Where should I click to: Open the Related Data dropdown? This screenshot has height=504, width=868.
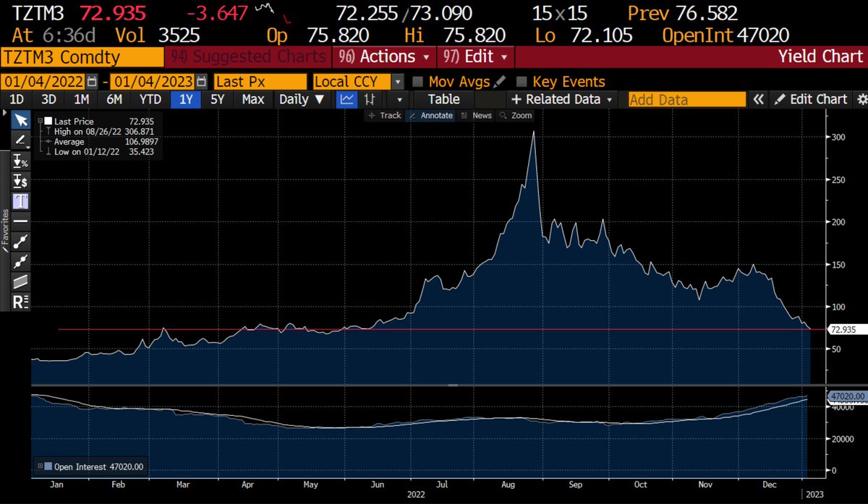pos(562,100)
